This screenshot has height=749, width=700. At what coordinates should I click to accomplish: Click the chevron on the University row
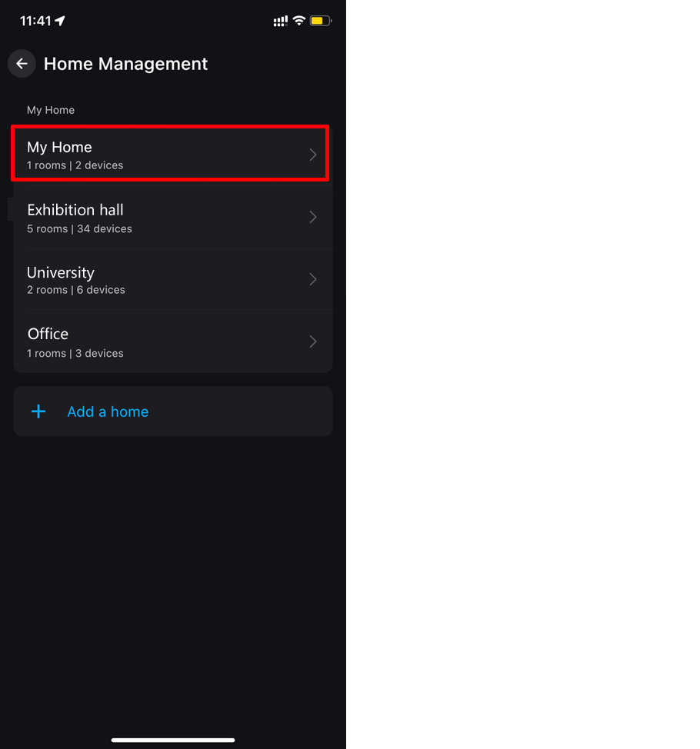pos(312,279)
